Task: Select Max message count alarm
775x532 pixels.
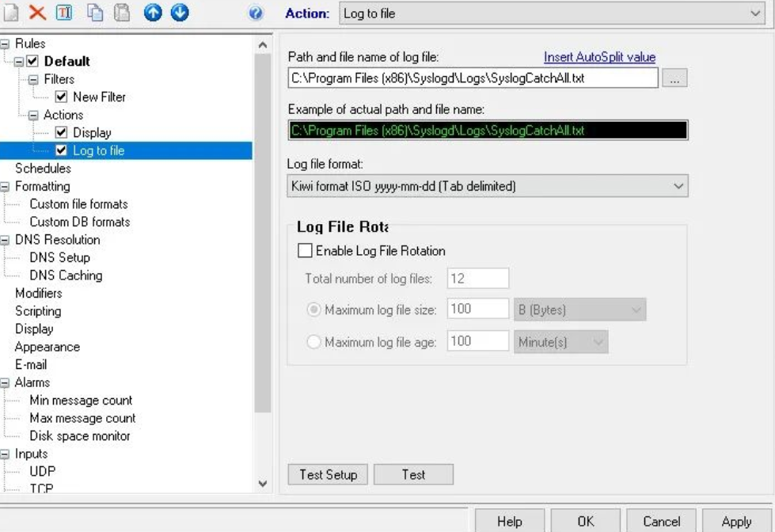Action: (82, 418)
